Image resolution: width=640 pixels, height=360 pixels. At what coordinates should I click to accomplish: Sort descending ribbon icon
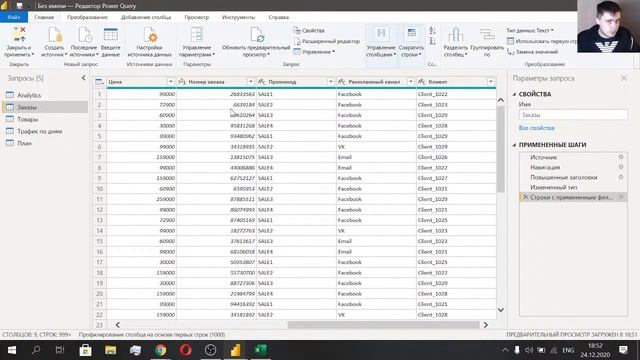[432, 41]
